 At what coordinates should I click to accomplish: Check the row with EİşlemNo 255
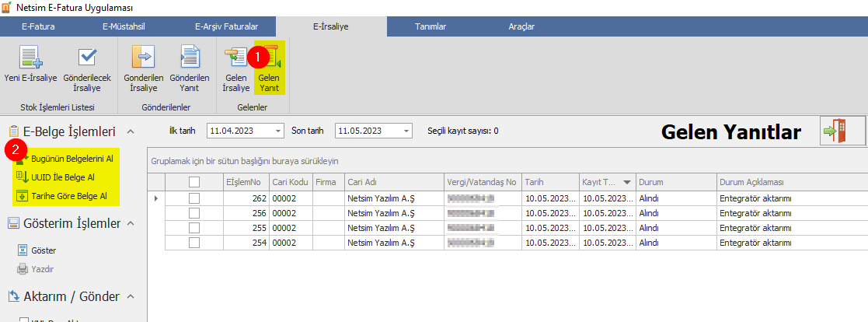(x=194, y=228)
